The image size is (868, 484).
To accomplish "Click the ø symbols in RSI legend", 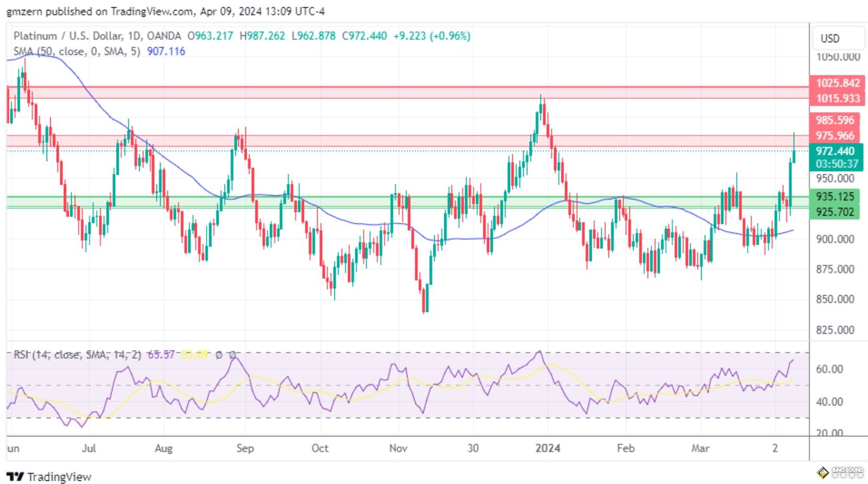I will [x=226, y=355].
